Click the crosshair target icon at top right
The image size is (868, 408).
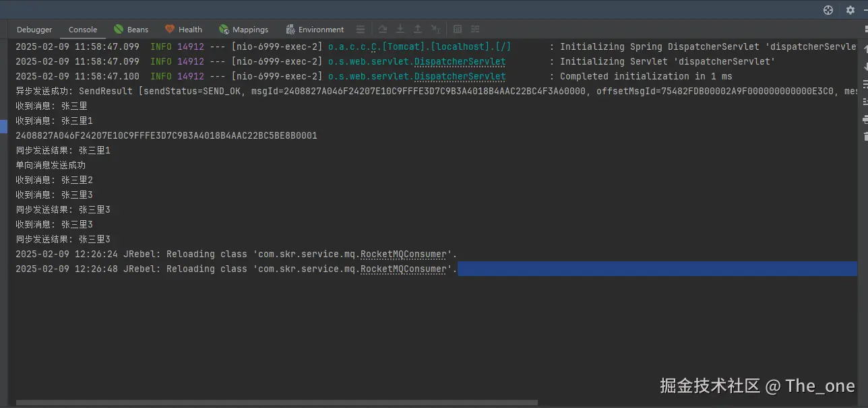tap(829, 10)
